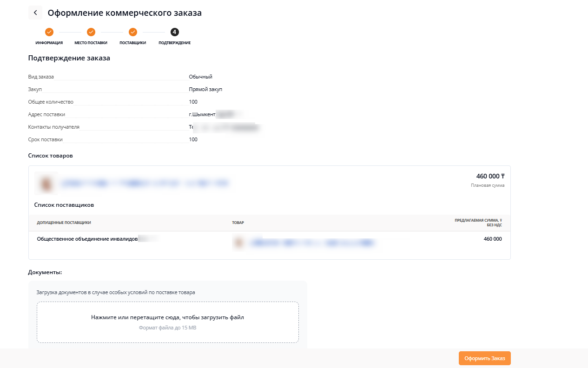Click the checkmark icon above Информация
588x368 pixels.
coord(49,32)
